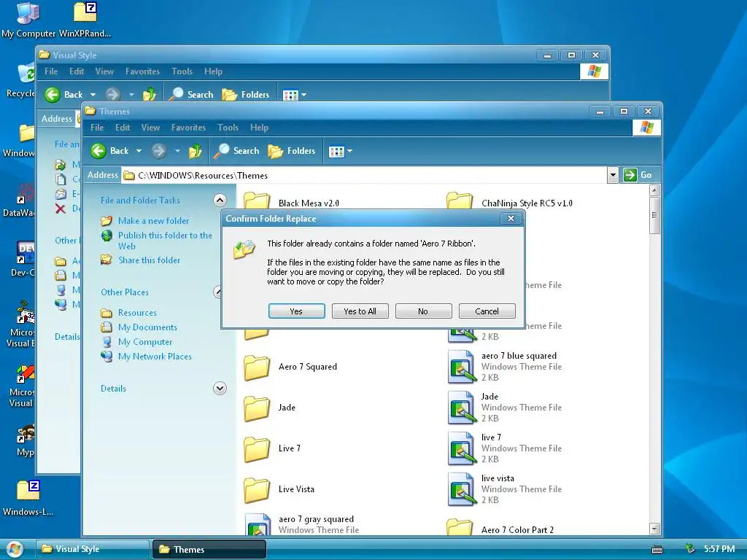Image resolution: width=747 pixels, height=560 pixels.
Task: Open Tools menu in Visual Style window
Action: (182, 71)
